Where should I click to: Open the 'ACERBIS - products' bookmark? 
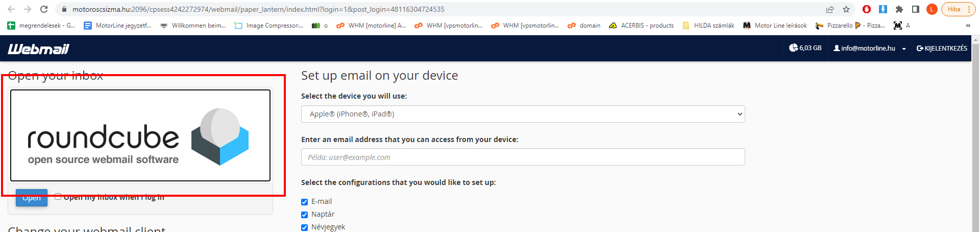[642, 26]
